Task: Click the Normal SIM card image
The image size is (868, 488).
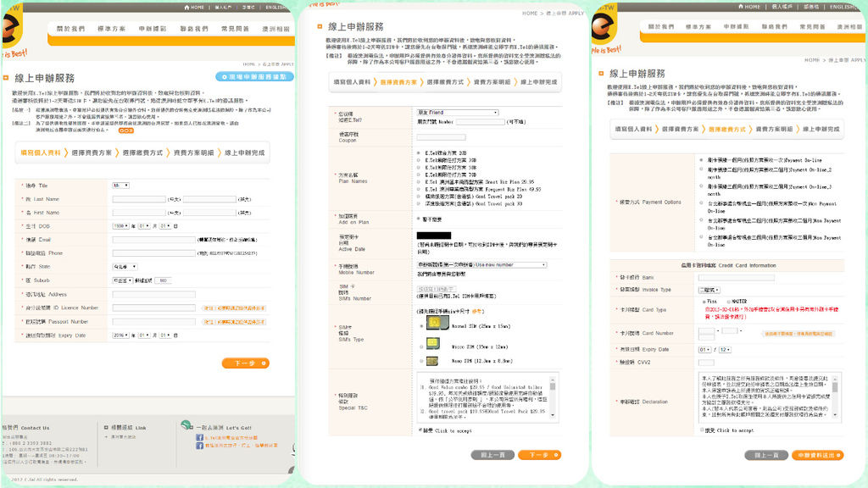Action: coord(437,323)
